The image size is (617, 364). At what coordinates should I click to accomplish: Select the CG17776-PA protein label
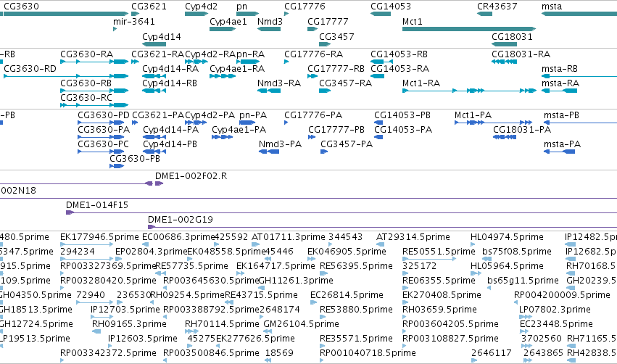pos(313,115)
